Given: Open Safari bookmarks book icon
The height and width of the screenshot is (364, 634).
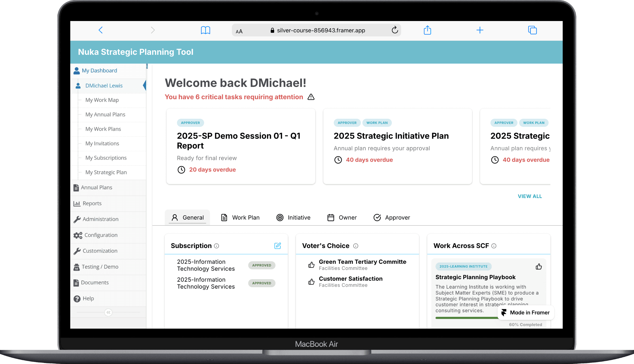Looking at the screenshot, I should click(205, 30).
